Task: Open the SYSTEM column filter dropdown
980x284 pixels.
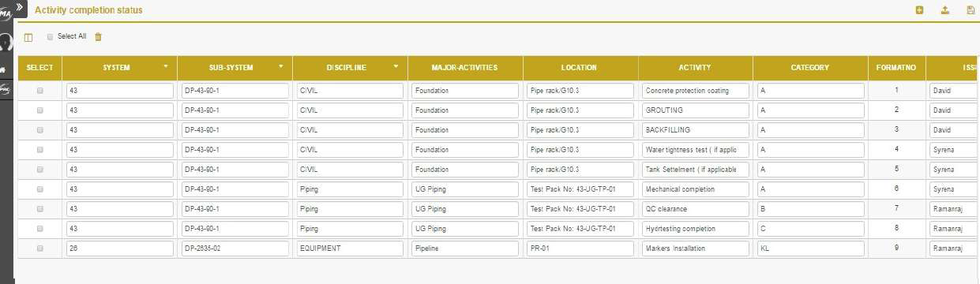Action: click(x=166, y=67)
